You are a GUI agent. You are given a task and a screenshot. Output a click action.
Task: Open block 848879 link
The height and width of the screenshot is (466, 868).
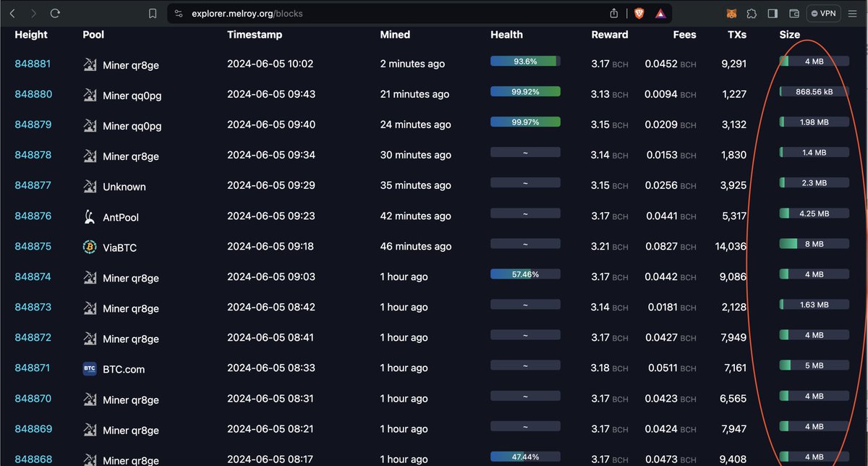[33, 124]
